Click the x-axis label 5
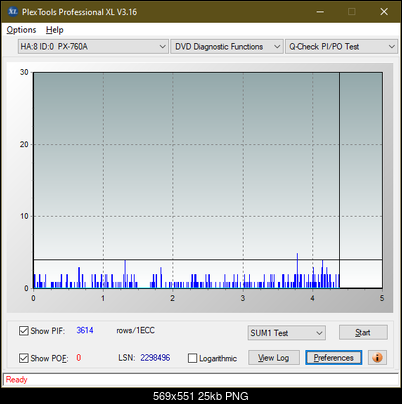This screenshot has width=402, height=404. 382,298
